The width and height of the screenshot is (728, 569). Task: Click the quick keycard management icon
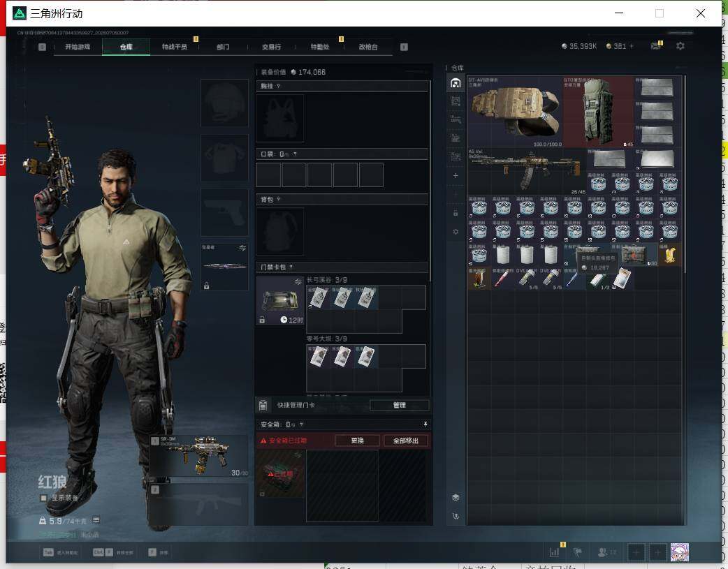click(263, 405)
